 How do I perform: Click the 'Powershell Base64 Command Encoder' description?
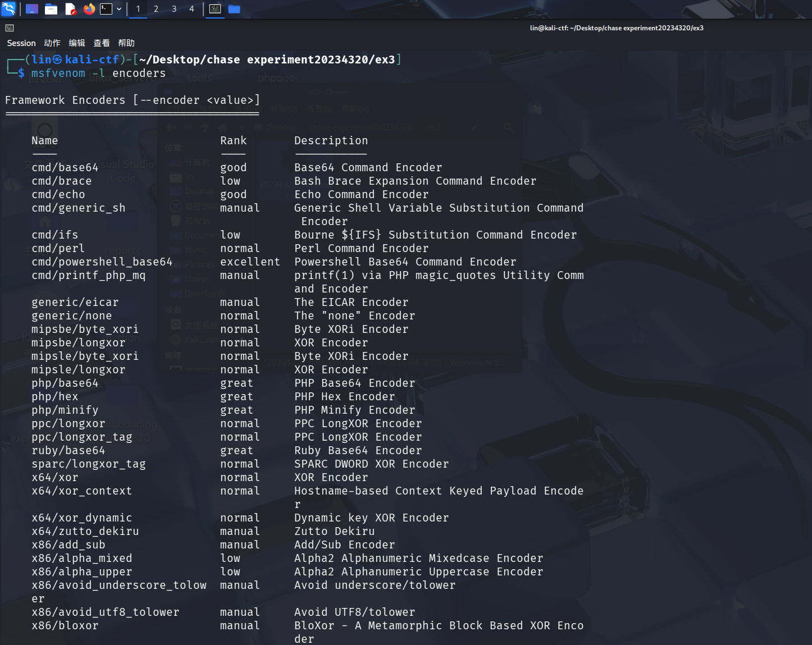tap(405, 262)
